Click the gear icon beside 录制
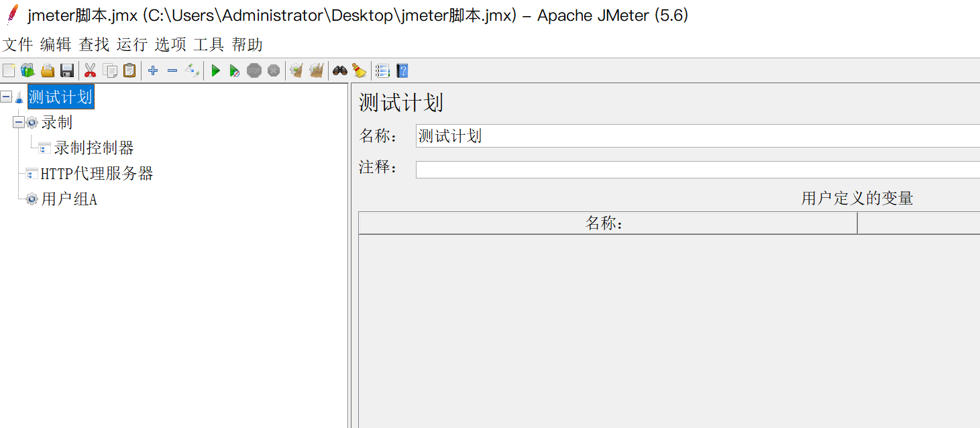The height and width of the screenshot is (428, 980). coord(32,123)
